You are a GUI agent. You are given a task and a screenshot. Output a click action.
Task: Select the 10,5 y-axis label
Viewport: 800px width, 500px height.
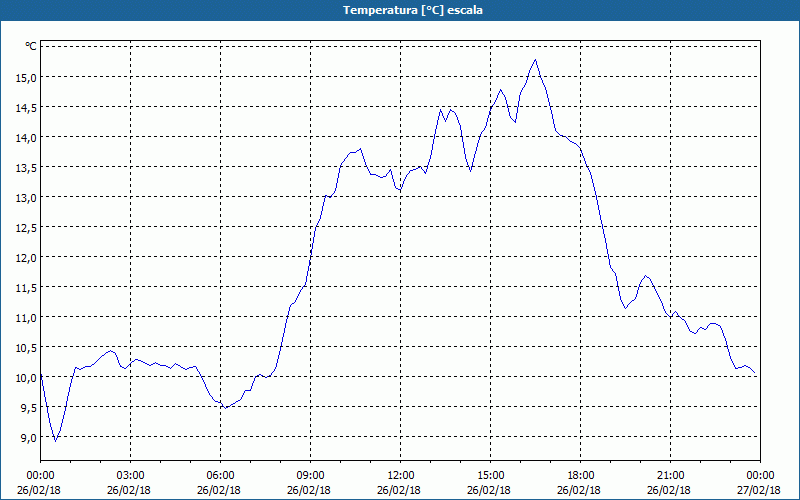pyautogui.click(x=27, y=348)
